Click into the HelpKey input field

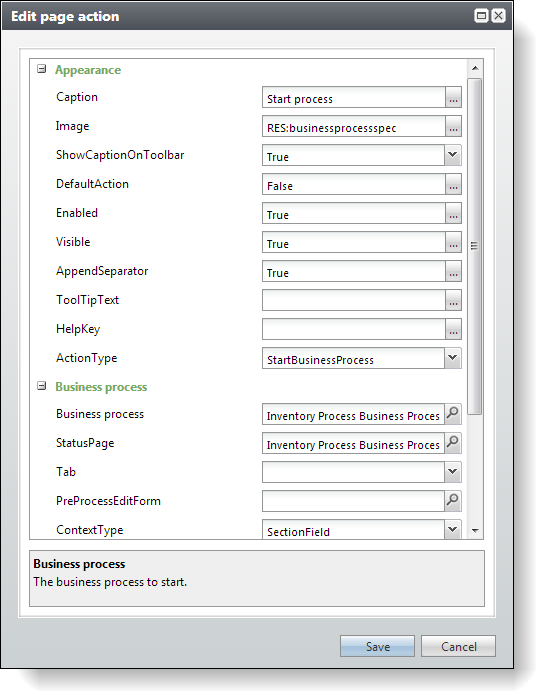click(354, 329)
